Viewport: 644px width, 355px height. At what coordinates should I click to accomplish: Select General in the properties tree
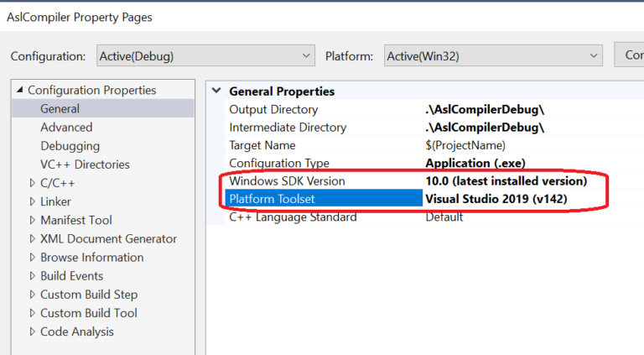point(60,108)
